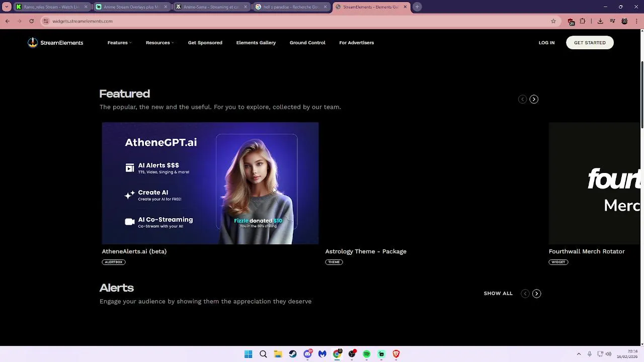
Task: Open Windows Start menu
Action: point(248,354)
